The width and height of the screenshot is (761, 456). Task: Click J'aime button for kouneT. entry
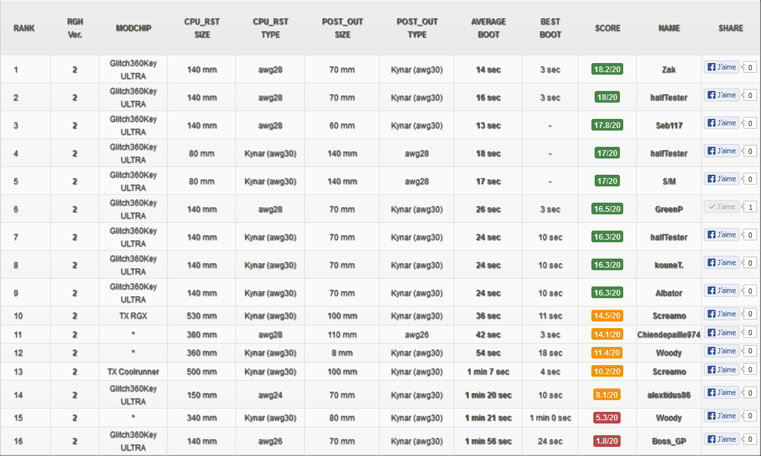(x=722, y=262)
